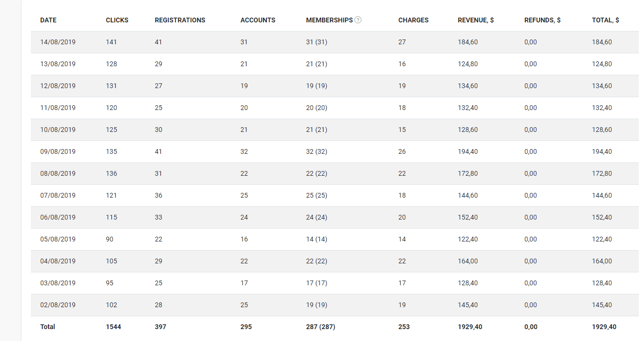Select the Total row label
The height and width of the screenshot is (341, 644).
48,327
